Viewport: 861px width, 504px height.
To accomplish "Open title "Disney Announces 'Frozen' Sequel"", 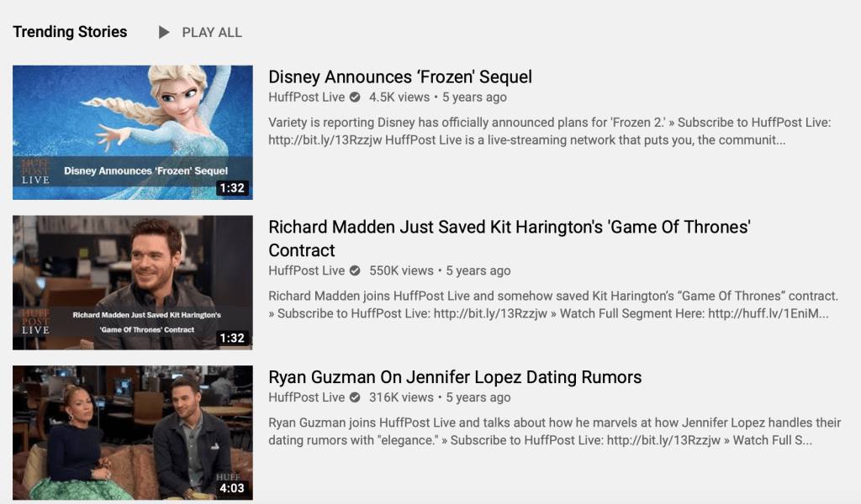I will (x=399, y=77).
